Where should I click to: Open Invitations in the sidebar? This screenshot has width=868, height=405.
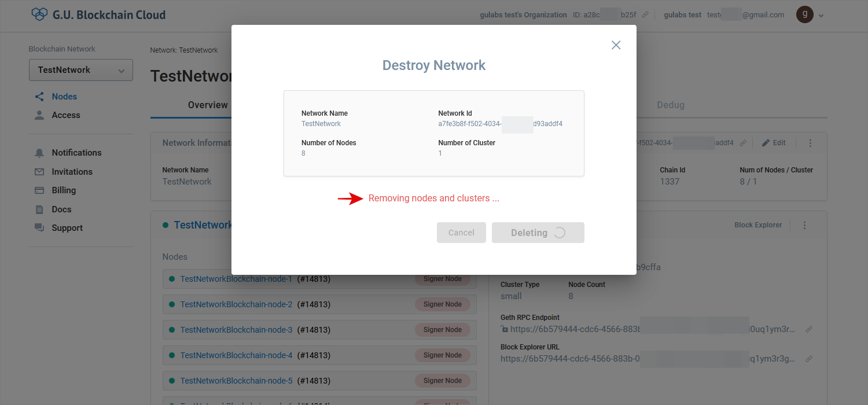point(72,172)
